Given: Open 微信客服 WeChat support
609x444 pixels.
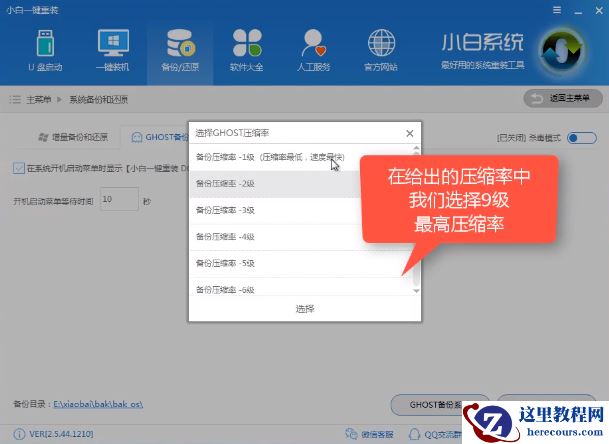Looking at the screenshot, I should coord(369,434).
